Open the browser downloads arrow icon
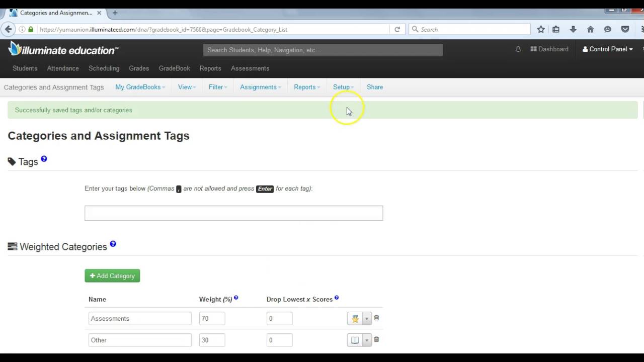 573,29
